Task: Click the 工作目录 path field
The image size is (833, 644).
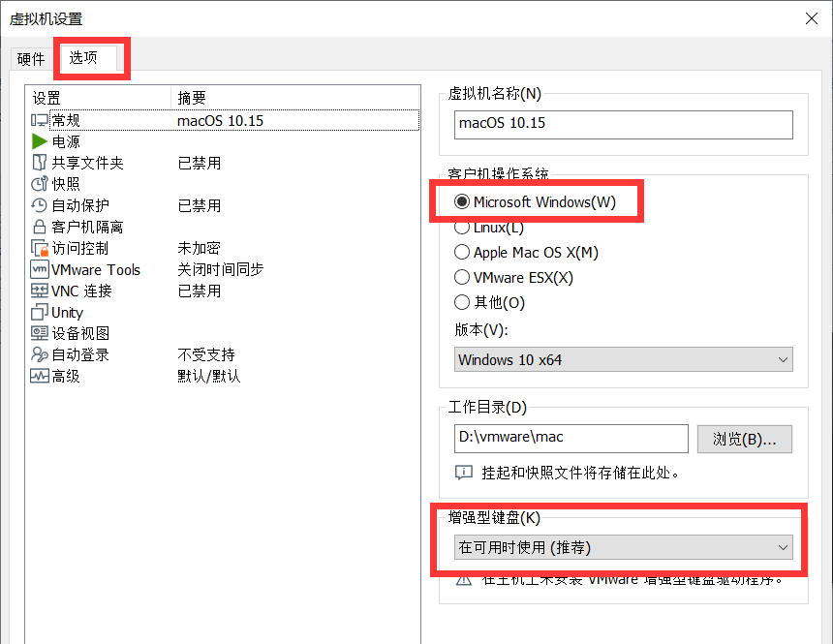Action: pos(571,439)
